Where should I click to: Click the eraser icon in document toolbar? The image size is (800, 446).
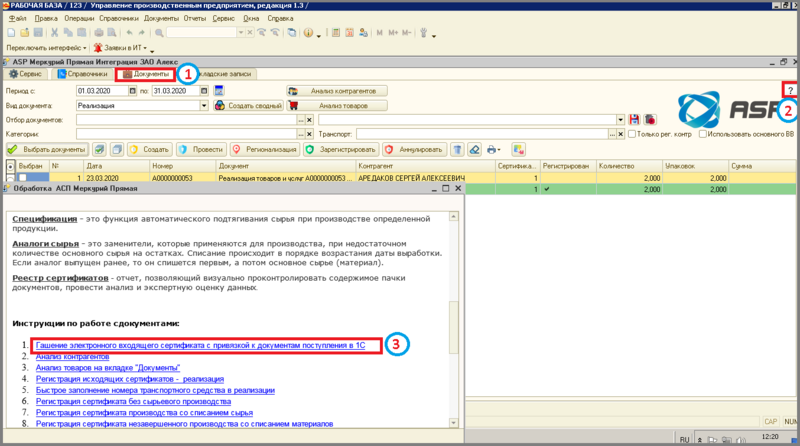coord(472,149)
